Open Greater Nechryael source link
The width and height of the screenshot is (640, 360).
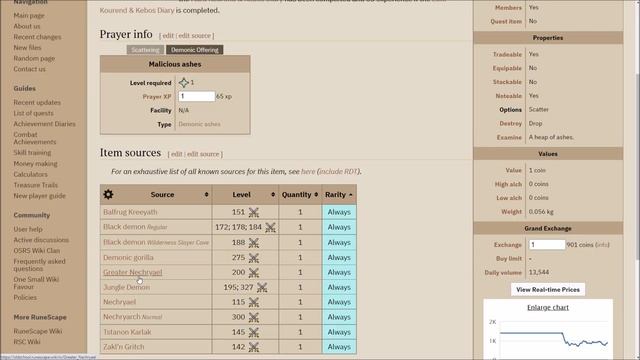click(133, 272)
